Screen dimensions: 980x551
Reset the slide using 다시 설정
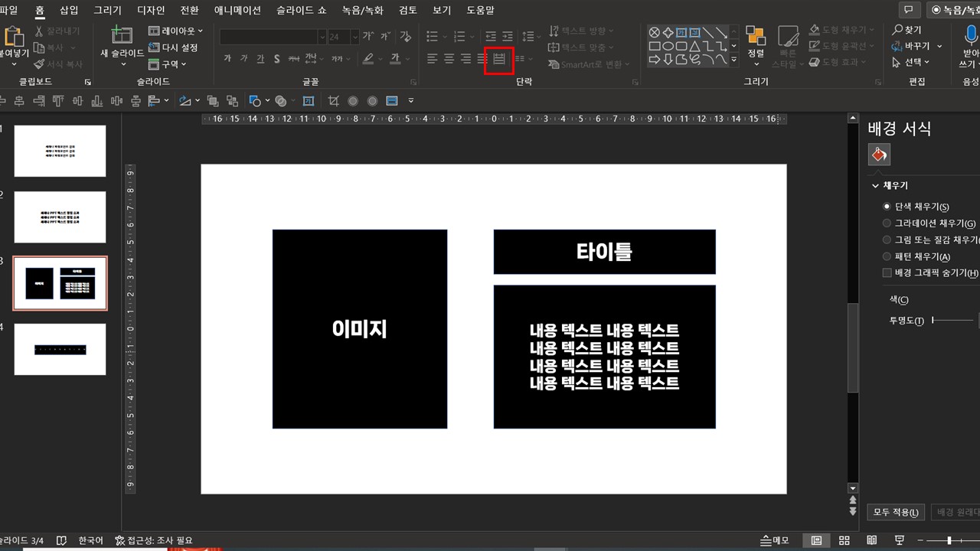(173, 47)
